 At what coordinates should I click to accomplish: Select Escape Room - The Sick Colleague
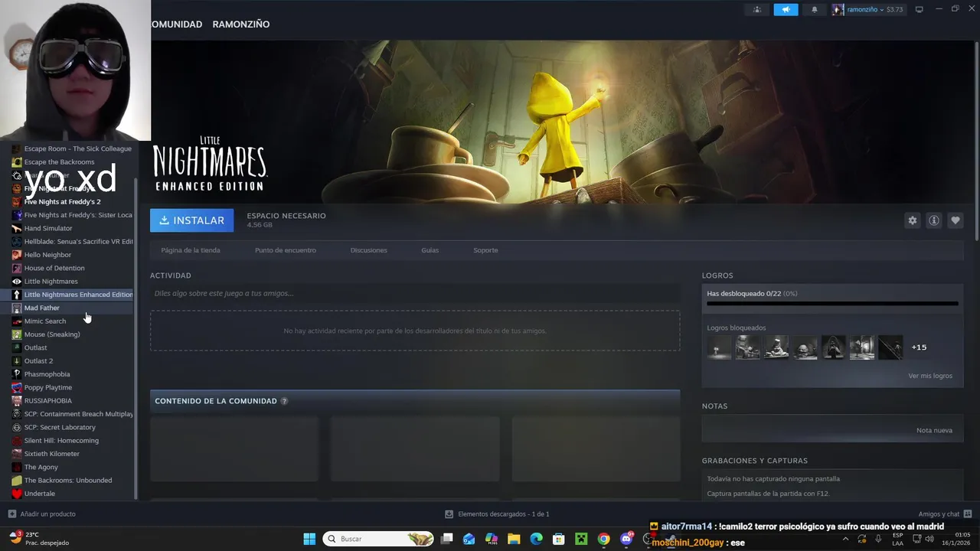[x=73, y=148]
